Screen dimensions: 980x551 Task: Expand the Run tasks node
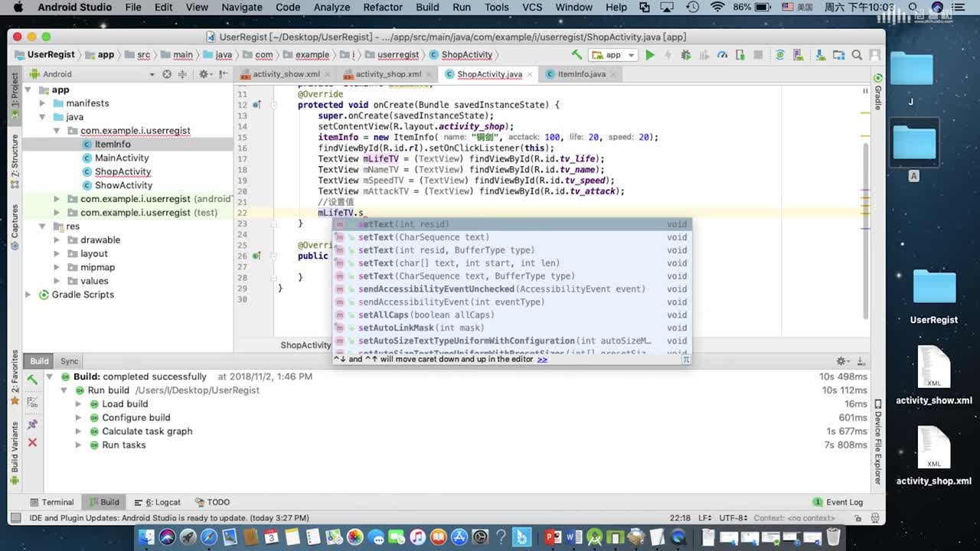pyautogui.click(x=78, y=445)
